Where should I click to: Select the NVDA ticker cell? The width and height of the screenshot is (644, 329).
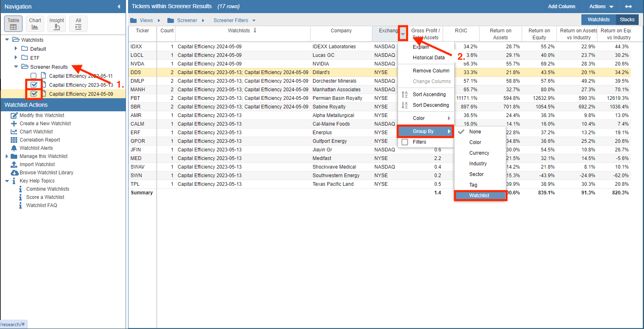coord(142,64)
